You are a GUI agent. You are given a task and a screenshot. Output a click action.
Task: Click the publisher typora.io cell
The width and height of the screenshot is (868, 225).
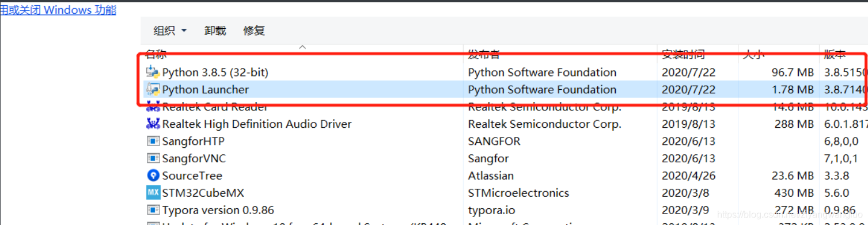[x=492, y=210]
